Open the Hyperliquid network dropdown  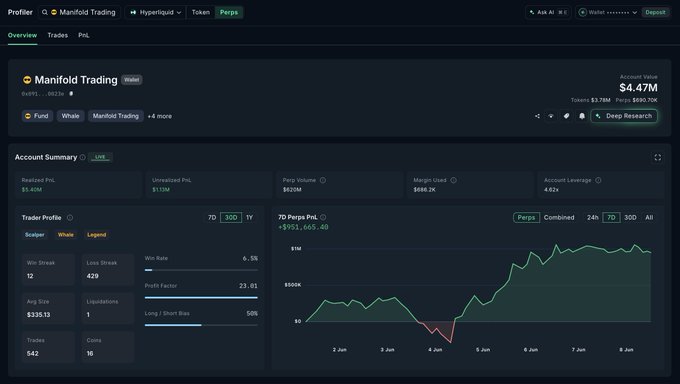coord(156,12)
